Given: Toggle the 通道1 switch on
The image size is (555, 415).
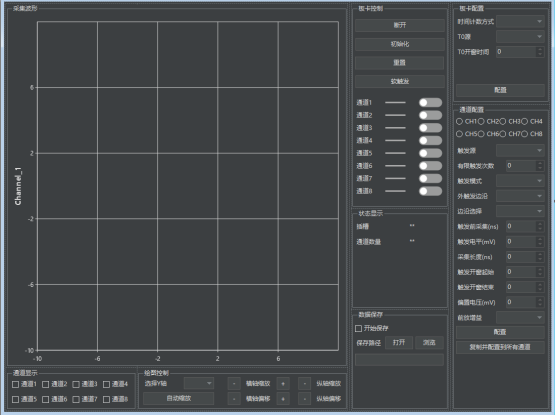Looking at the screenshot, I should [x=430, y=103].
